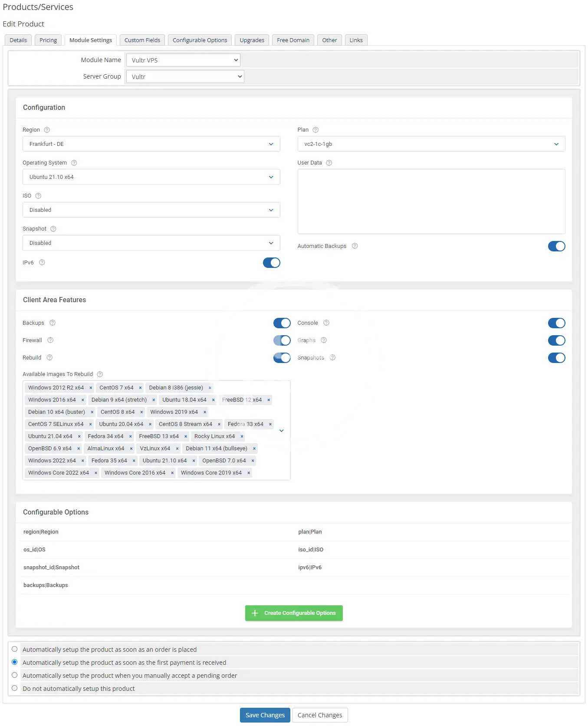The height and width of the screenshot is (726, 588).
Task: Expand the Plan dropdown vc2-1c-1gb
Action: pyautogui.click(x=431, y=144)
